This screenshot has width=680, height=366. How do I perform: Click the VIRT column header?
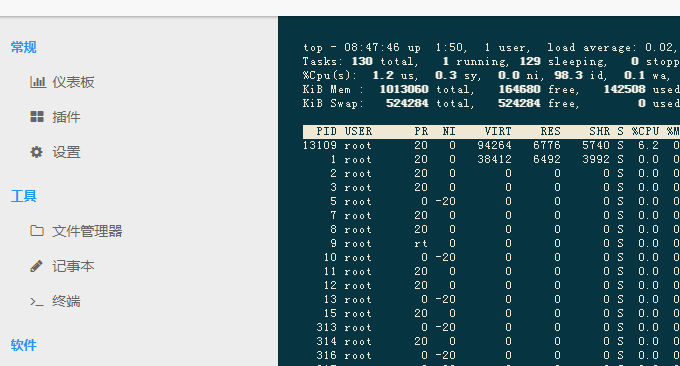coord(498,131)
